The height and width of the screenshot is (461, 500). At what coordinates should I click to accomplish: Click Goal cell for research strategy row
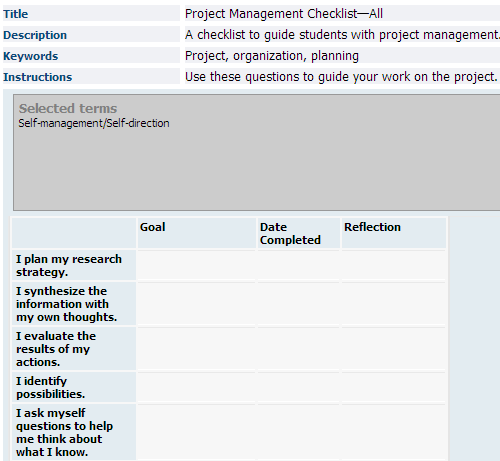point(196,265)
